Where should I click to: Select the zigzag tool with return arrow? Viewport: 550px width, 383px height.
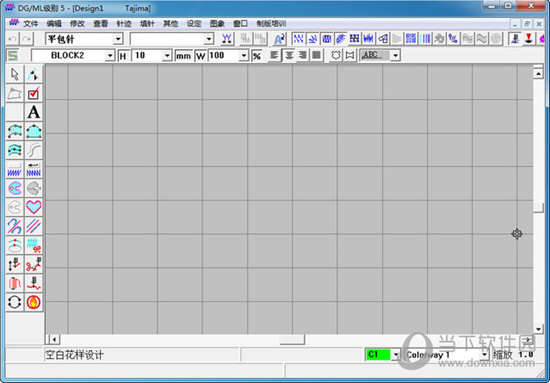pyautogui.click(x=33, y=169)
